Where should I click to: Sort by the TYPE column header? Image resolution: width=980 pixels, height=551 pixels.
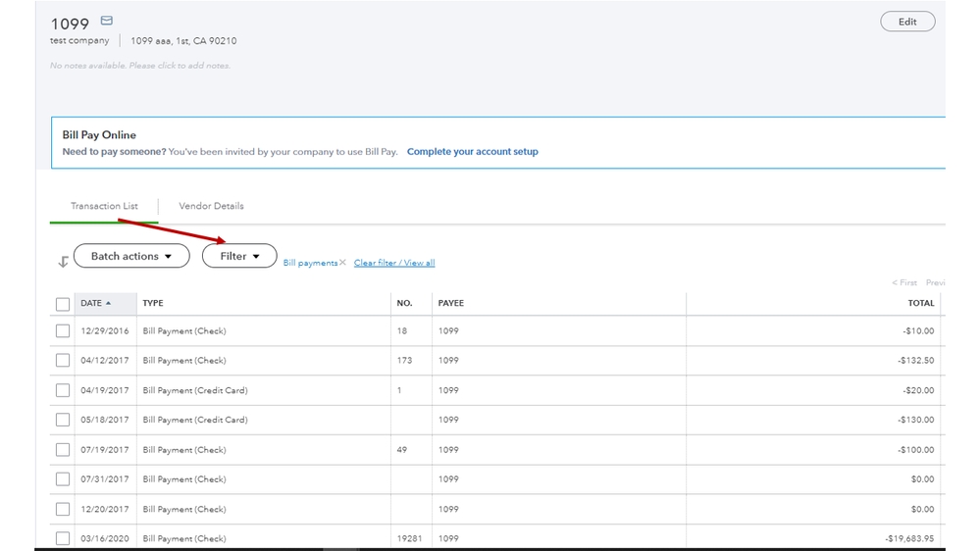click(153, 304)
